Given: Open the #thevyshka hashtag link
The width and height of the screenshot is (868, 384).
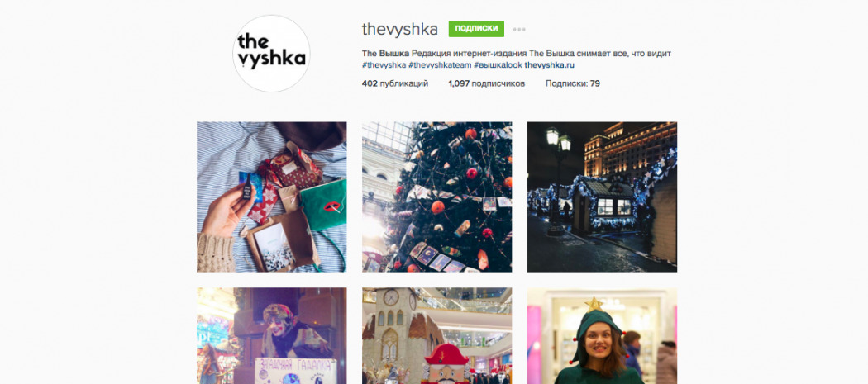Looking at the screenshot, I should 384,65.
